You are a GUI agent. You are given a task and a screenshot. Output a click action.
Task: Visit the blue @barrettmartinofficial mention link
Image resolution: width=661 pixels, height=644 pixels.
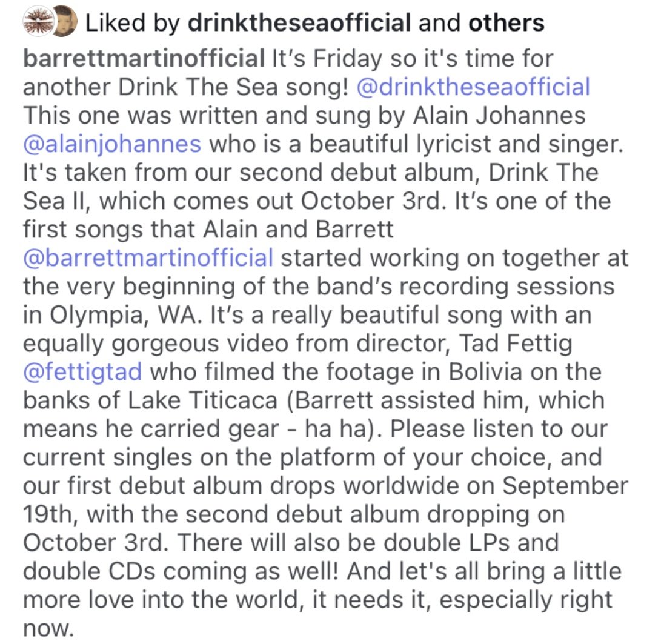[148, 258]
